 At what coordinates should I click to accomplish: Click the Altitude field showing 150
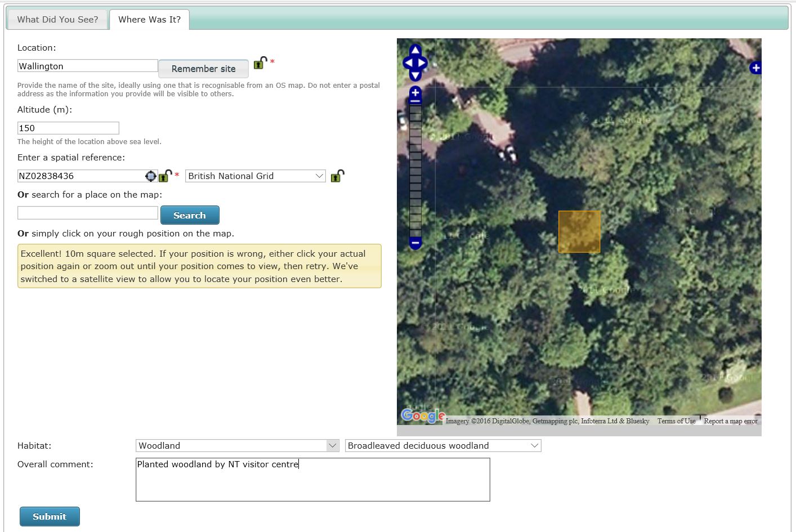click(x=68, y=128)
